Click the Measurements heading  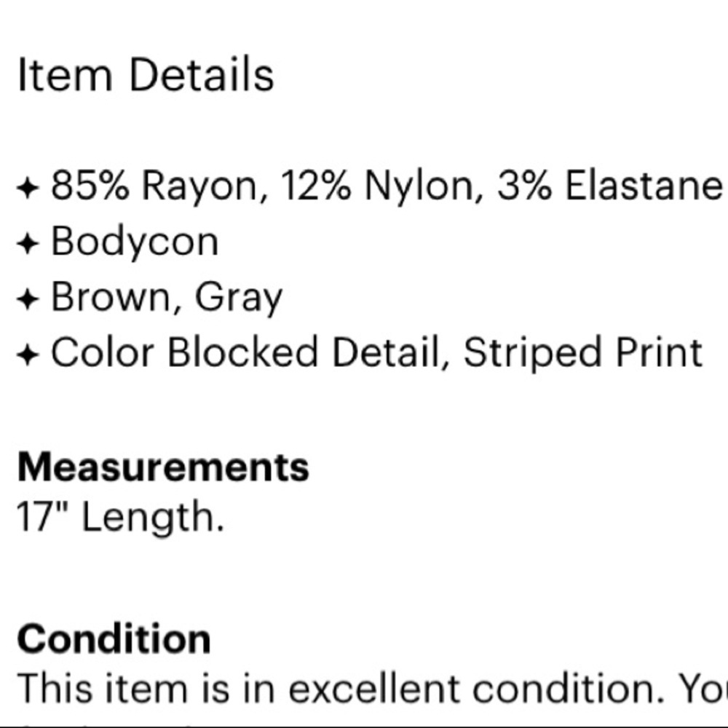tap(163, 467)
